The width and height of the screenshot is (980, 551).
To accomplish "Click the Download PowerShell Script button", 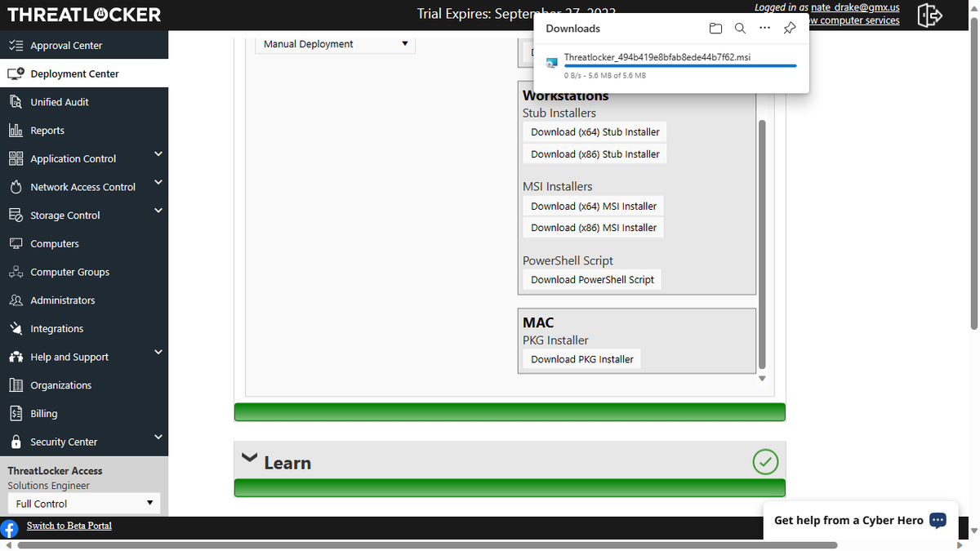I will click(592, 279).
